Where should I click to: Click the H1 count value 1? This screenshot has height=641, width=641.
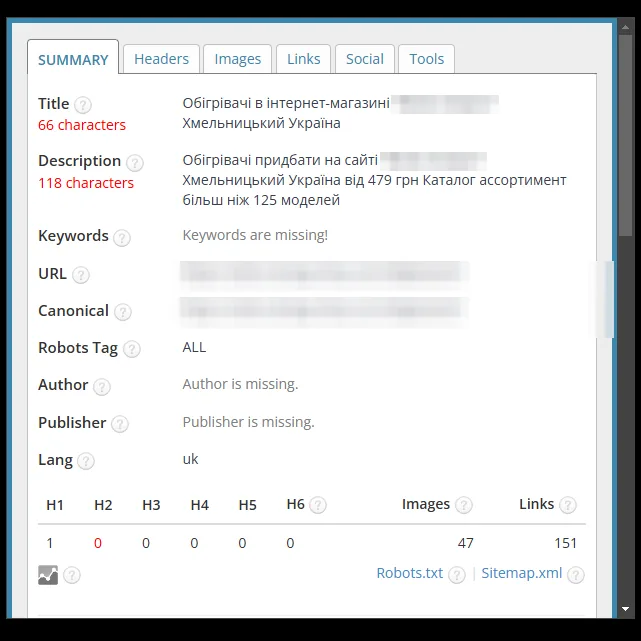click(x=50, y=543)
